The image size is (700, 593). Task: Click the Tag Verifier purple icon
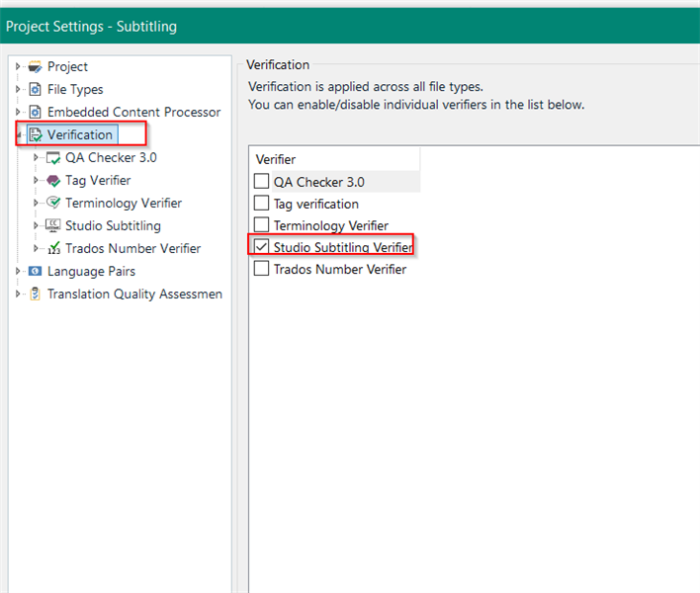[x=53, y=181]
